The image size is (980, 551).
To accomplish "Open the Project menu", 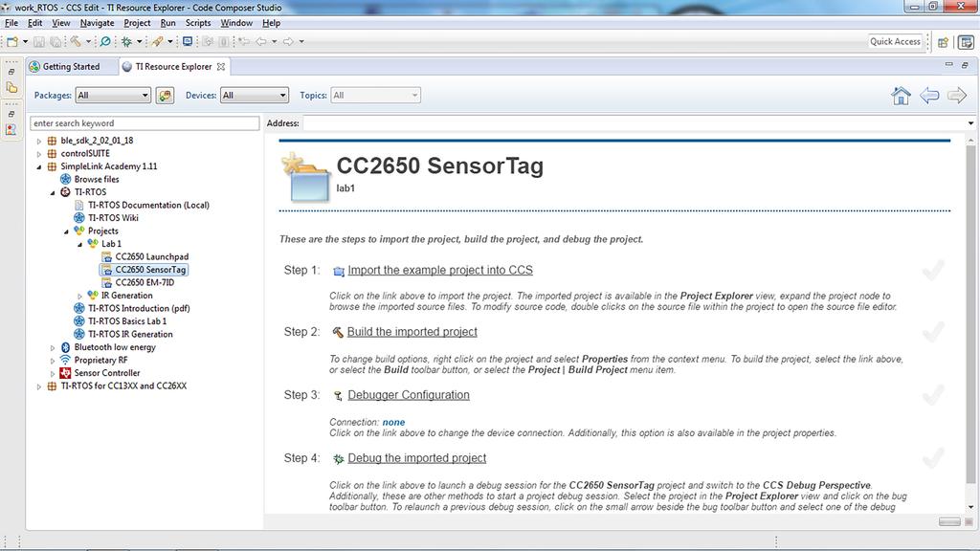I will tap(137, 23).
